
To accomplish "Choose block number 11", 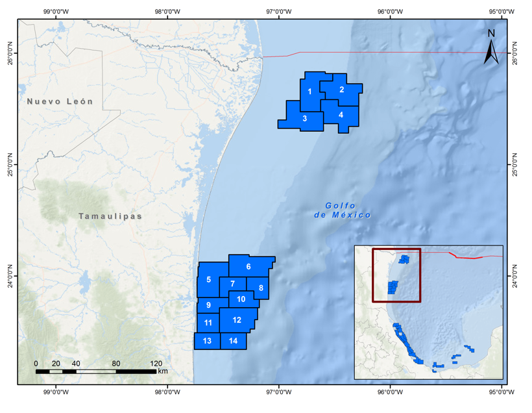I will (208, 323).
